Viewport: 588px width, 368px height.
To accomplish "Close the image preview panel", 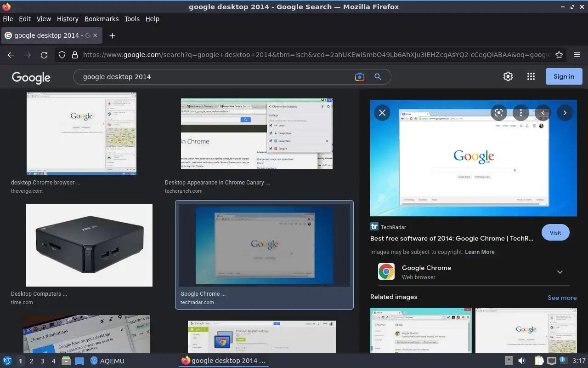I will [382, 112].
